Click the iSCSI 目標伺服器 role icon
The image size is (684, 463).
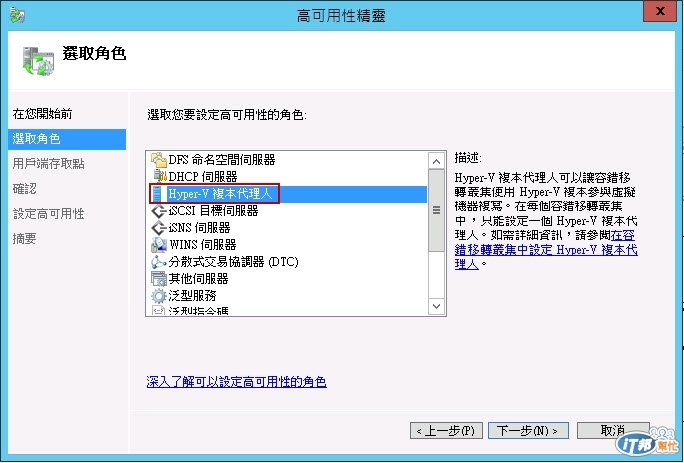pos(159,211)
